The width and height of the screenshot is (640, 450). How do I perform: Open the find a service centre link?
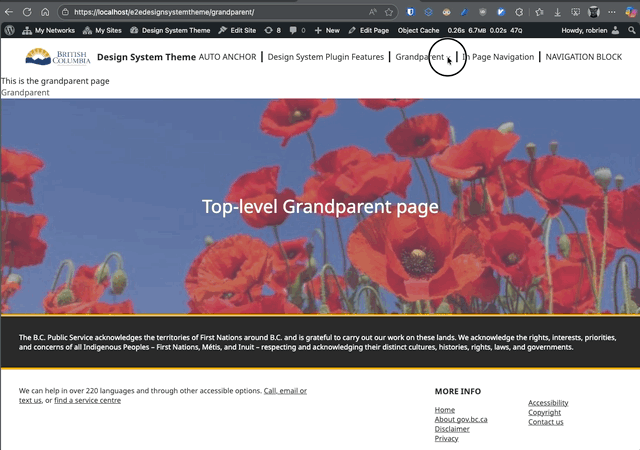coord(88,400)
